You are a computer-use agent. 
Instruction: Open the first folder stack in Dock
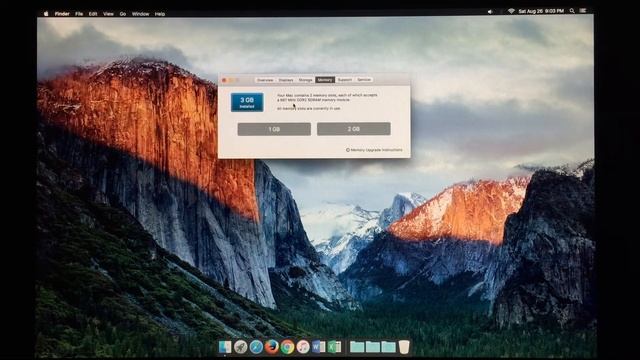357,347
